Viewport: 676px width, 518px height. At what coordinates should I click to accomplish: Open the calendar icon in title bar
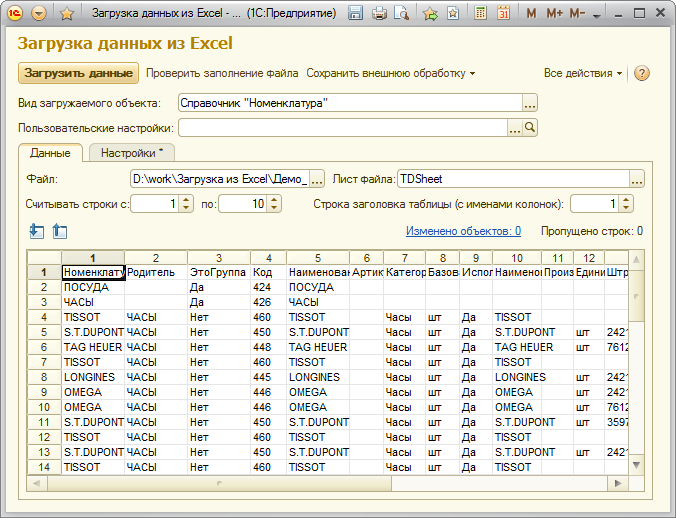click(x=503, y=14)
